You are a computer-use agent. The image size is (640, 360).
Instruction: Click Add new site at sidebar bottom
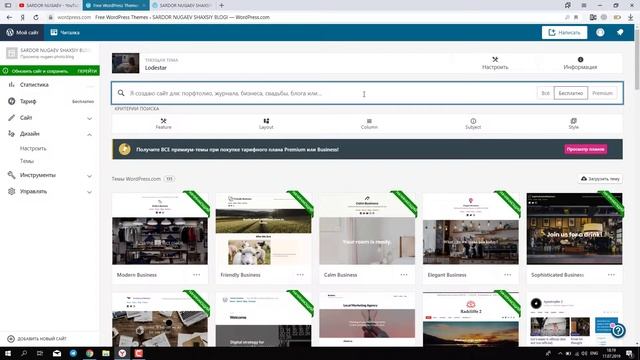37,339
